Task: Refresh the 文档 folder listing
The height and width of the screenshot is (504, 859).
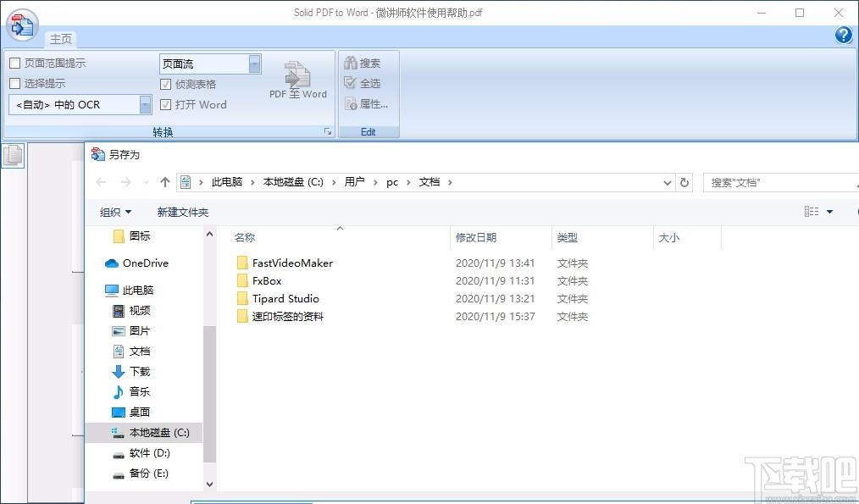Action: (x=684, y=182)
